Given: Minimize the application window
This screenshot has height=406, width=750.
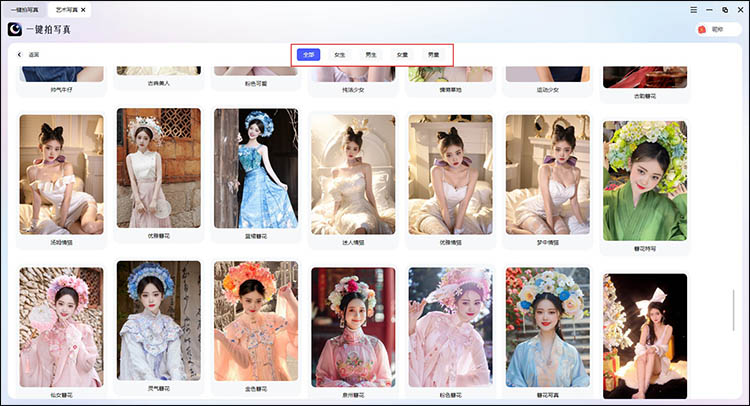Looking at the screenshot, I should (x=709, y=9).
